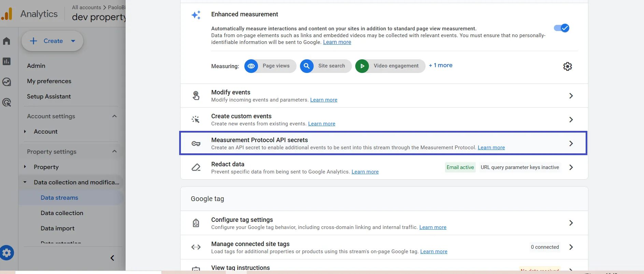This screenshot has width=644, height=274.
Task: Click the Measurement Protocol key icon
Action: click(x=196, y=143)
